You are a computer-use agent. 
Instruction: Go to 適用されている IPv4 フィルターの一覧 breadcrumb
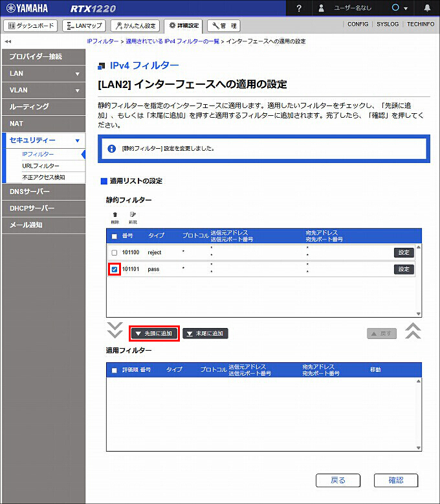click(x=172, y=41)
